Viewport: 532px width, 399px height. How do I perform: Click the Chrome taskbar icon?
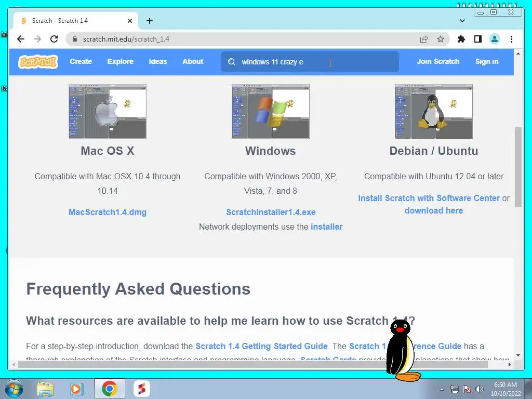coord(109,389)
